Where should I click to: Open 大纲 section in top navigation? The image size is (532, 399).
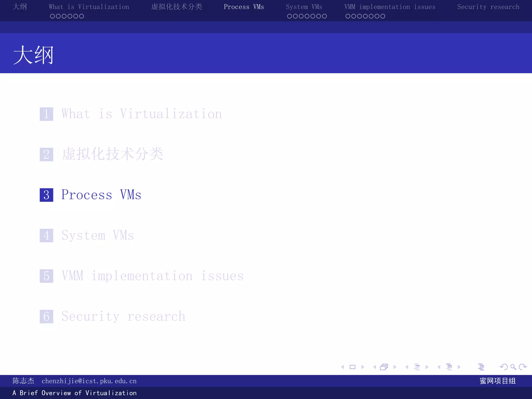click(20, 7)
